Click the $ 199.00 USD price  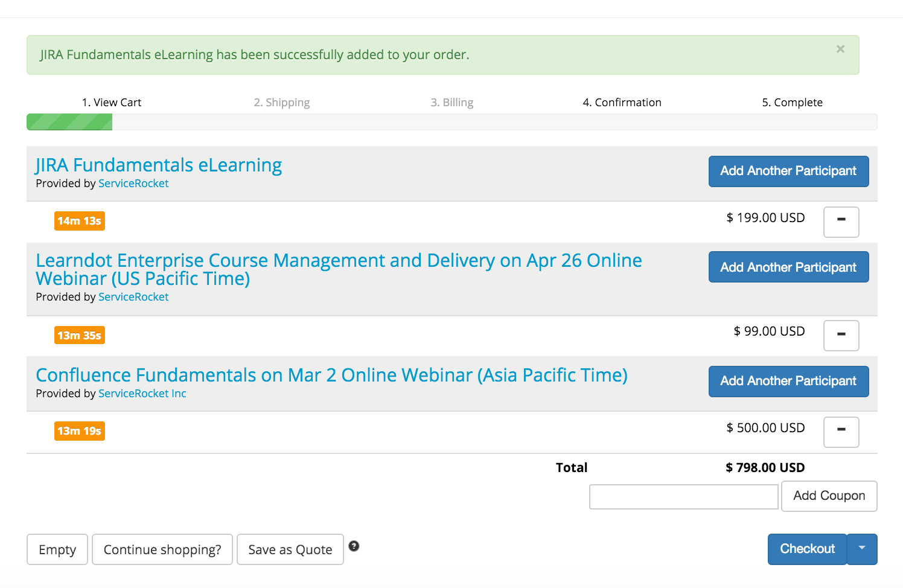pyautogui.click(x=765, y=218)
